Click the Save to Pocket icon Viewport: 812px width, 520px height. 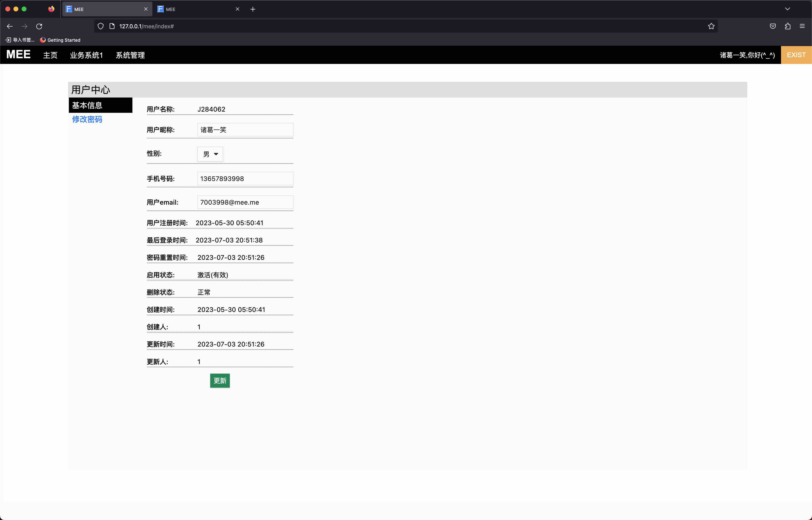tap(772, 26)
